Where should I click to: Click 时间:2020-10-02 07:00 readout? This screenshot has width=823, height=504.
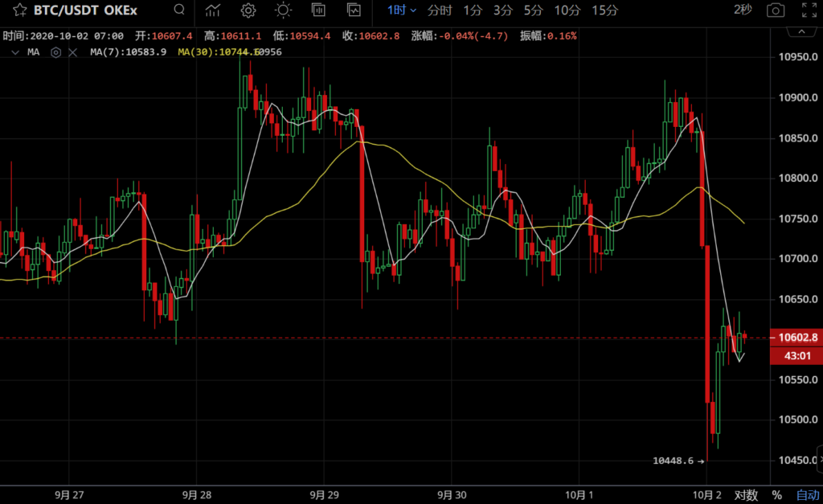pyautogui.click(x=63, y=36)
